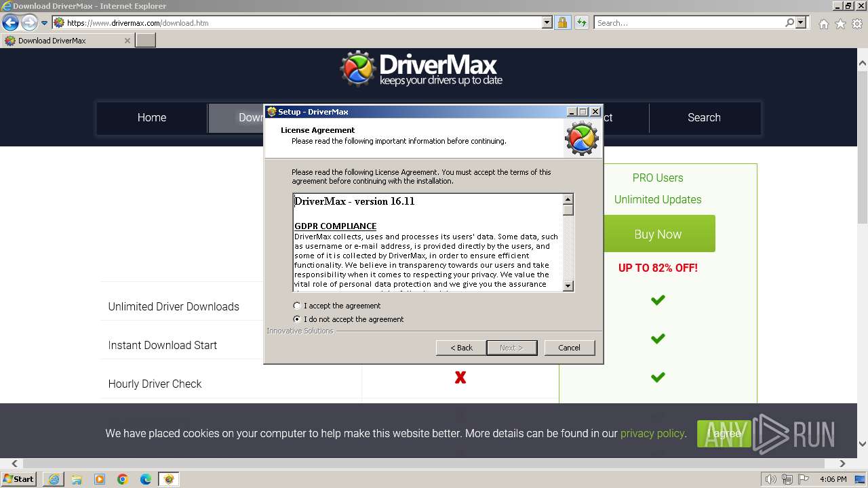Image resolution: width=868 pixels, height=488 pixels.
Task: Click the IE title bar icon
Action: pyautogui.click(x=6, y=6)
